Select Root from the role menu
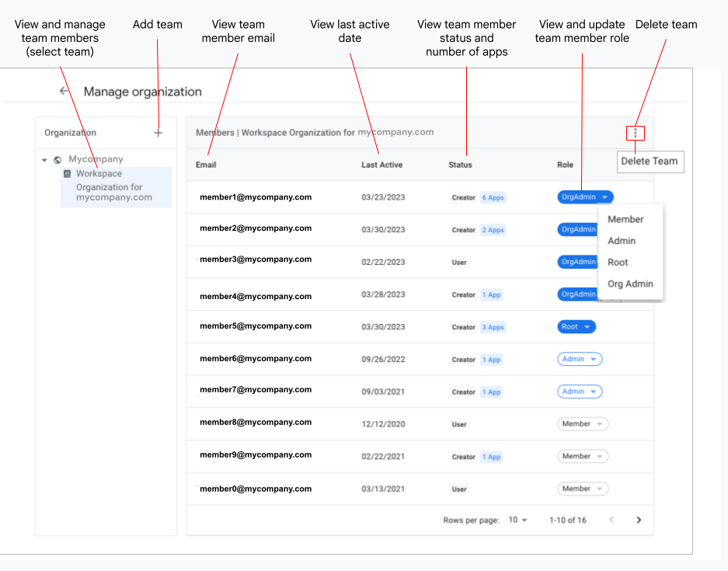This screenshot has height=571, width=728. tap(618, 263)
